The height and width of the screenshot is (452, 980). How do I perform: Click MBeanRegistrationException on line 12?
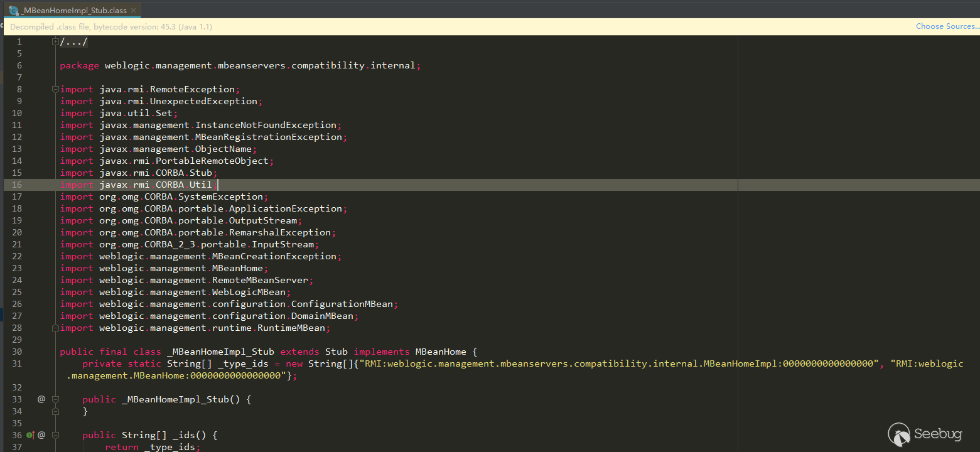pyautogui.click(x=269, y=137)
